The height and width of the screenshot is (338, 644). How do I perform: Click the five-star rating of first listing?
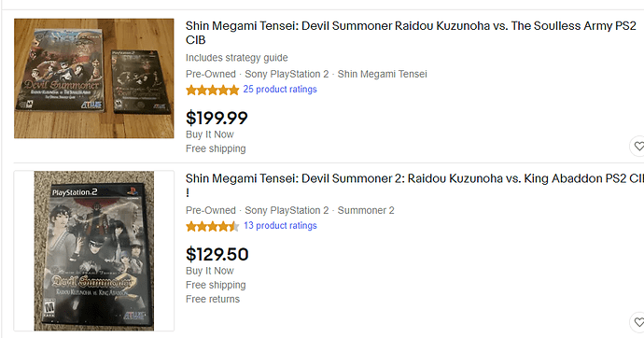(213, 90)
